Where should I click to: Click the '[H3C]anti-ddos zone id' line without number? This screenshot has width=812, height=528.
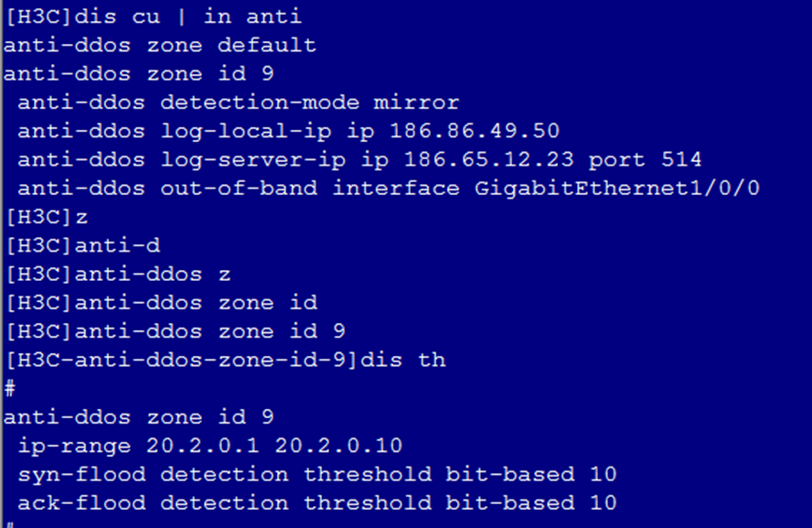(x=160, y=303)
